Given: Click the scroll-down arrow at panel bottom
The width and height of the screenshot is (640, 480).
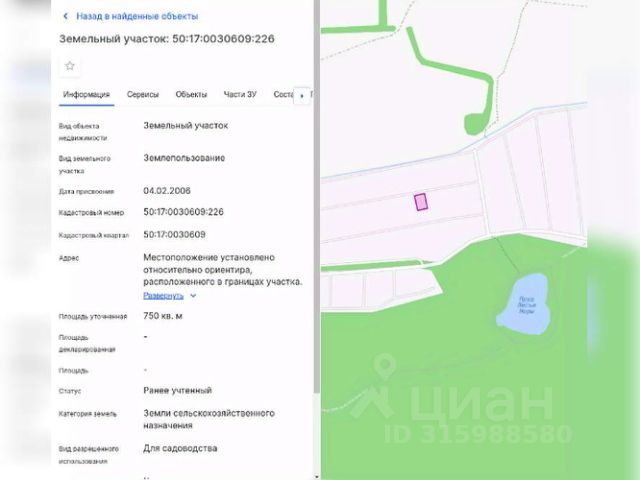Looking at the screenshot, I should pos(317,476).
